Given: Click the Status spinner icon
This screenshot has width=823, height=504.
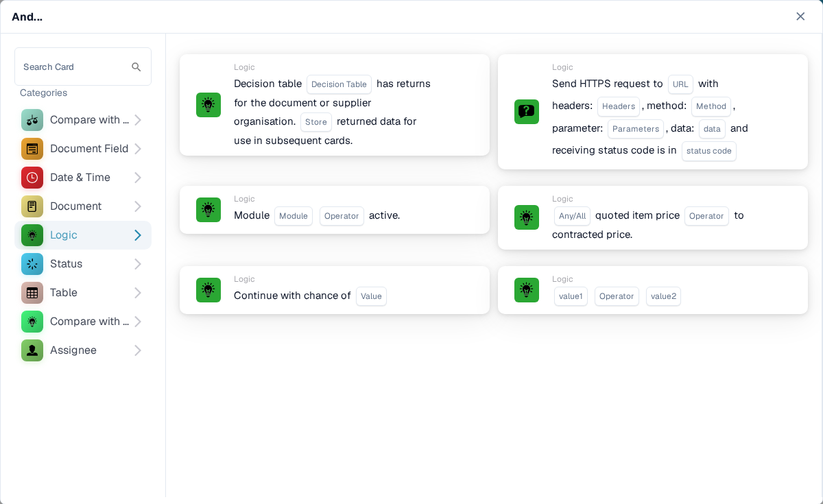Looking at the screenshot, I should tap(32, 264).
